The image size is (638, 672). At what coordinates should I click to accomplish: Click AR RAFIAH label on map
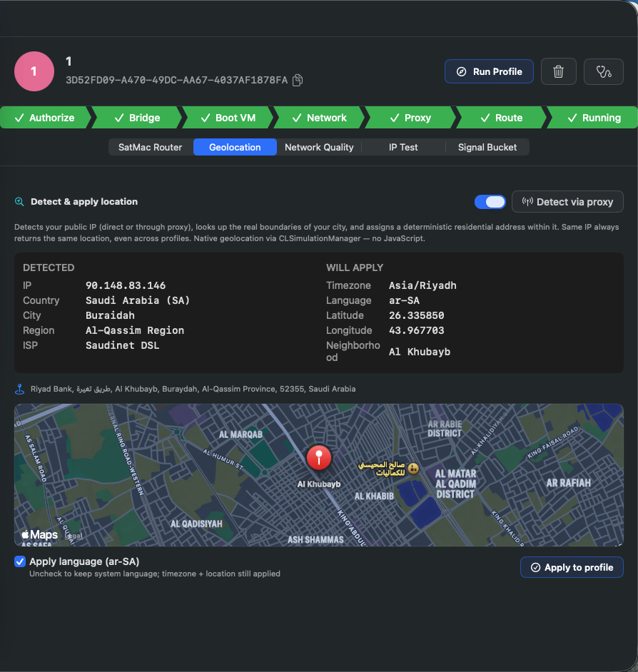coord(568,483)
